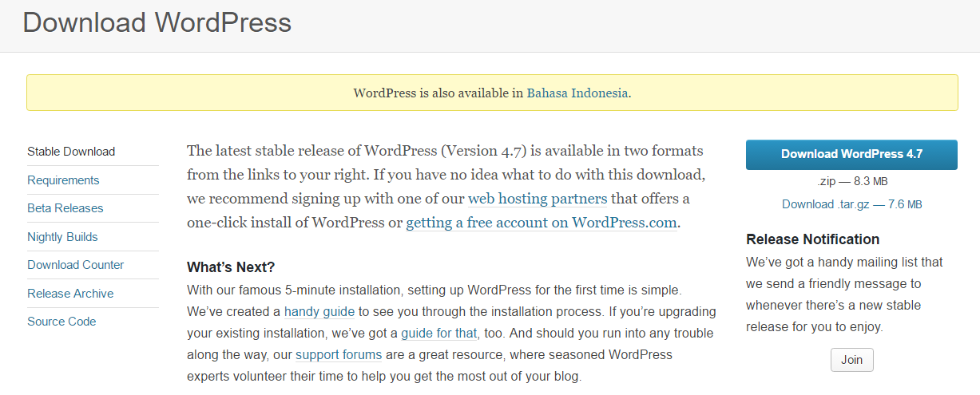
Task: Click the Release Notification heading
Action: (812, 239)
